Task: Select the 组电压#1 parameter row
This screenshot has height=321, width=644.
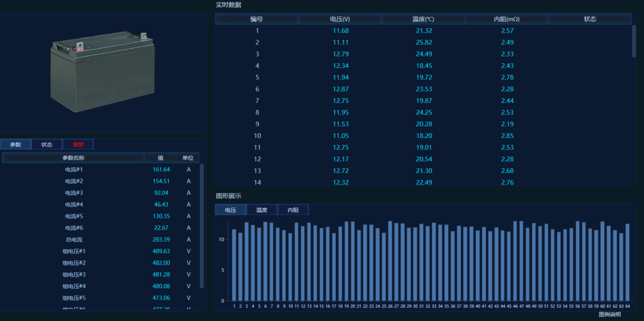Action: (74, 251)
